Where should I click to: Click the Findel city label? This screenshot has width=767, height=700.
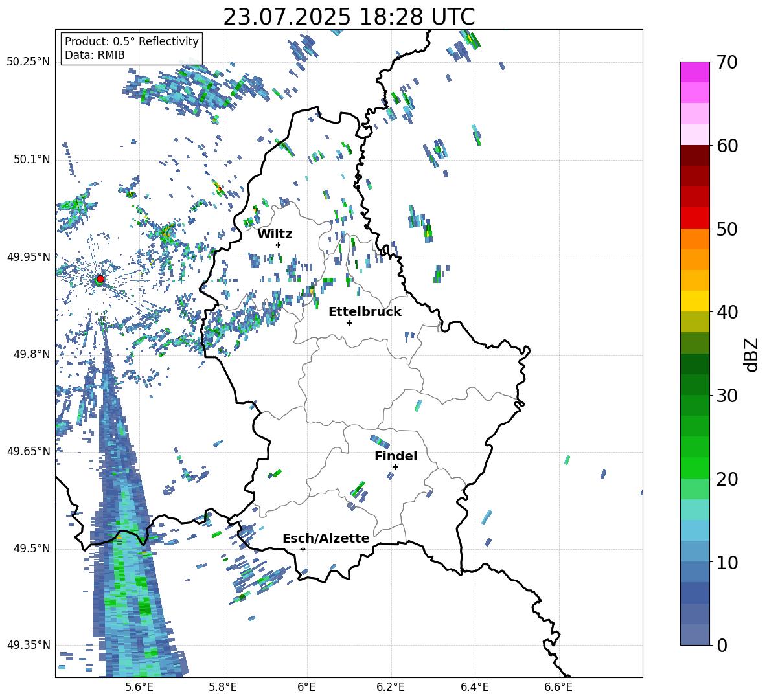[x=396, y=456]
